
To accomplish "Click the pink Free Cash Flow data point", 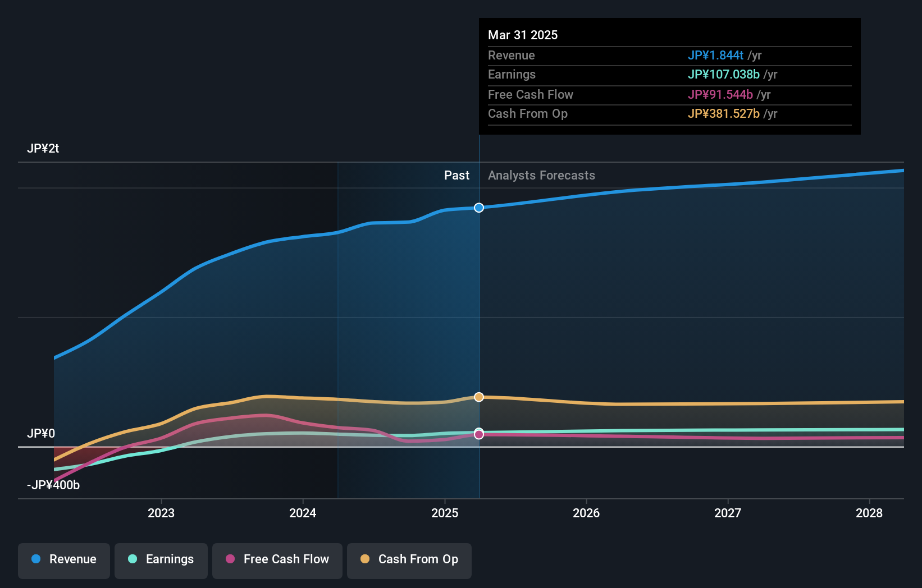I will 479,435.
